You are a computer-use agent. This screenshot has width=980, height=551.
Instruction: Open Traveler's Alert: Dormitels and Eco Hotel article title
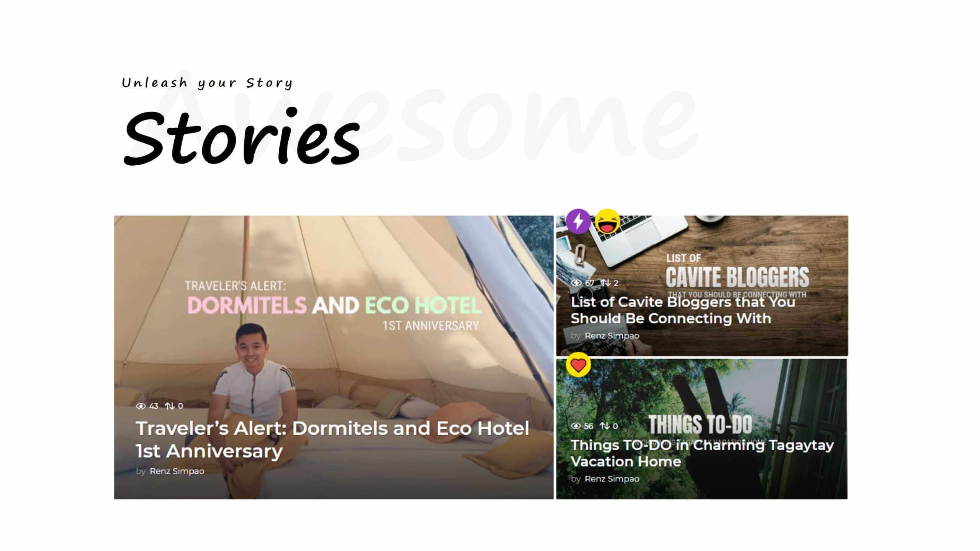[332, 439]
